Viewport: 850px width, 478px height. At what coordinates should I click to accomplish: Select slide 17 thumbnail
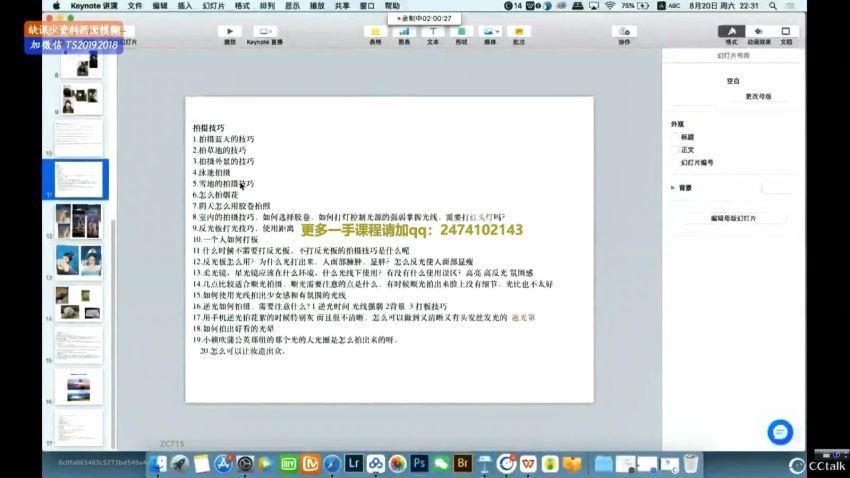click(79, 428)
